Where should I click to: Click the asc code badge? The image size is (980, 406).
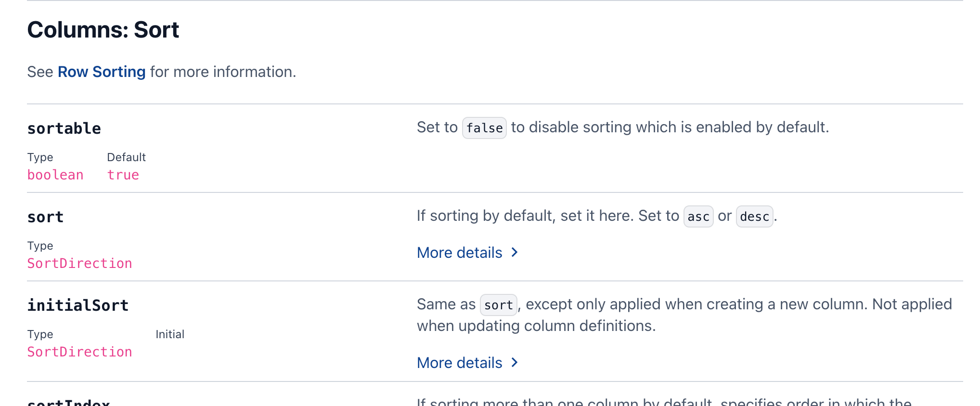[x=698, y=216]
